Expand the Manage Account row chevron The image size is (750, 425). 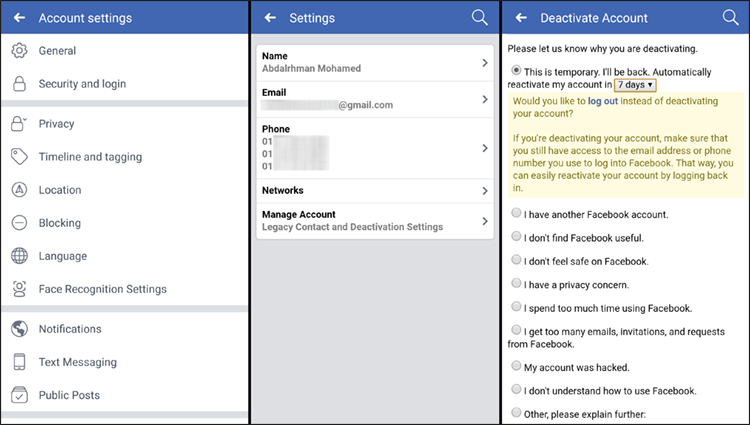485,221
